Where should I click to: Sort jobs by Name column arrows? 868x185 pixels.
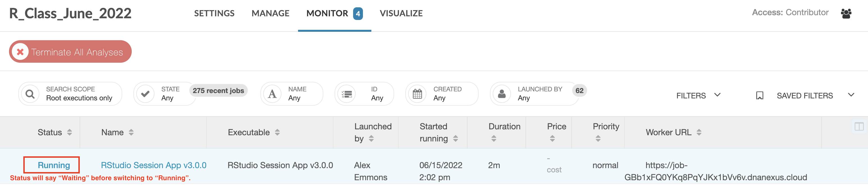(131, 132)
